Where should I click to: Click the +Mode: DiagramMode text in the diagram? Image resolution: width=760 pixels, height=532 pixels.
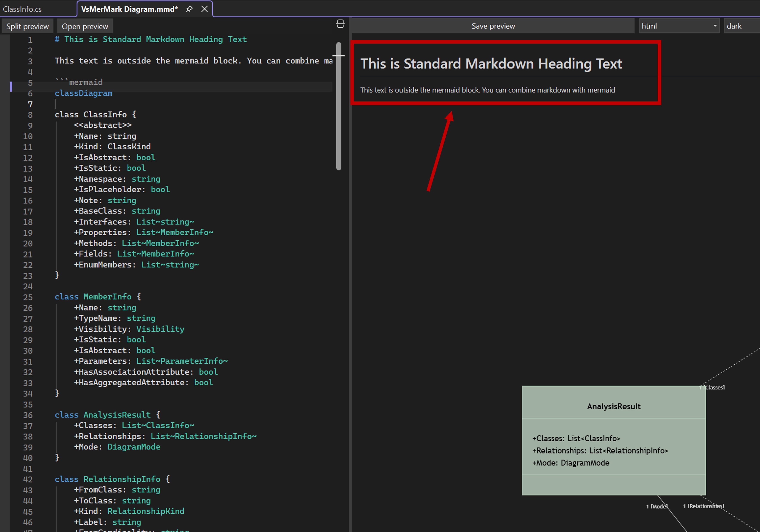pyautogui.click(x=570, y=463)
